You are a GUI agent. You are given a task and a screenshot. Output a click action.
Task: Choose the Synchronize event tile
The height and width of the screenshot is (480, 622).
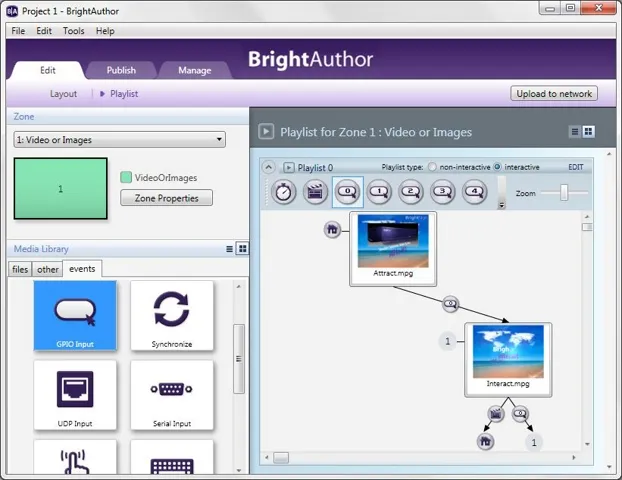click(x=172, y=316)
